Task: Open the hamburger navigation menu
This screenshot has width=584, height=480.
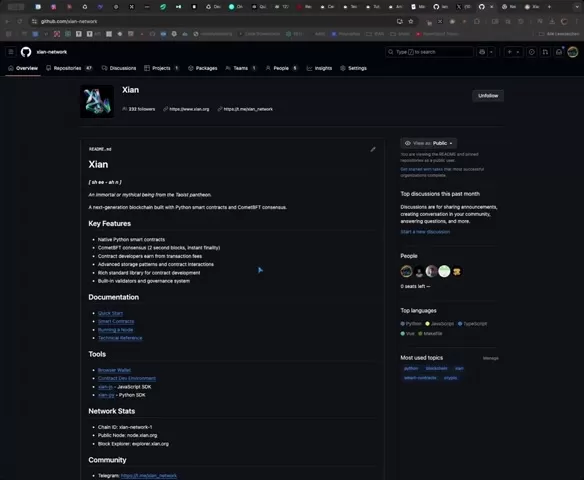Action: [x=11, y=52]
